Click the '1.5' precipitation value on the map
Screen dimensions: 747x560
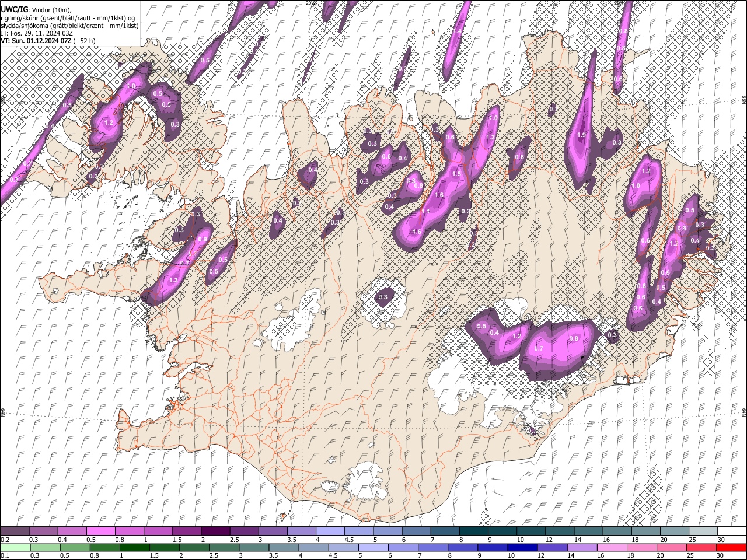(x=456, y=174)
